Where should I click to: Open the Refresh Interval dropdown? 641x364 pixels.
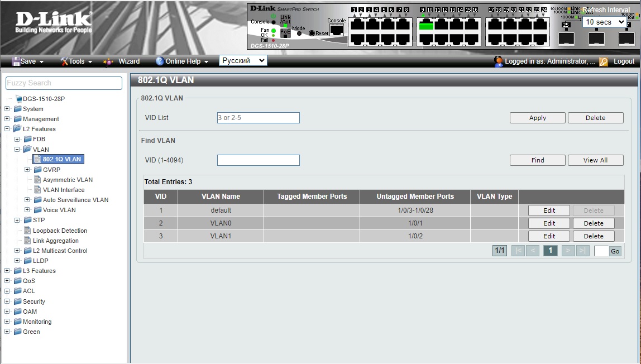[605, 22]
